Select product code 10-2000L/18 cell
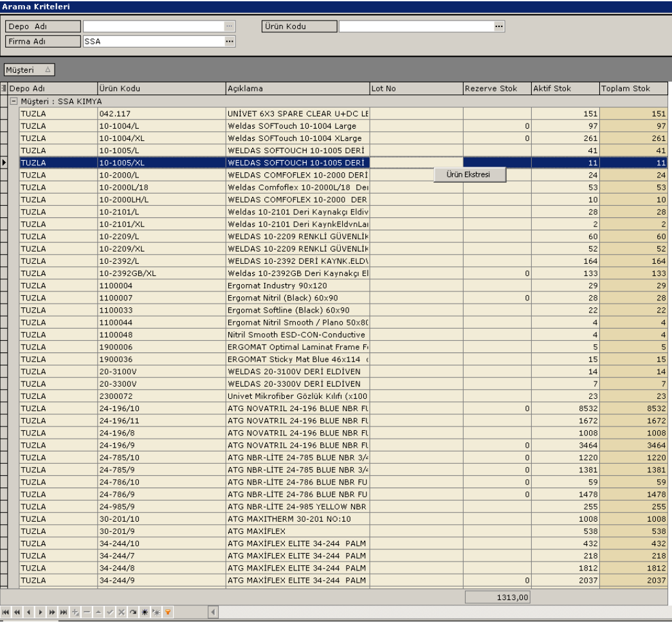The width and height of the screenshot is (672, 622). (x=161, y=187)
